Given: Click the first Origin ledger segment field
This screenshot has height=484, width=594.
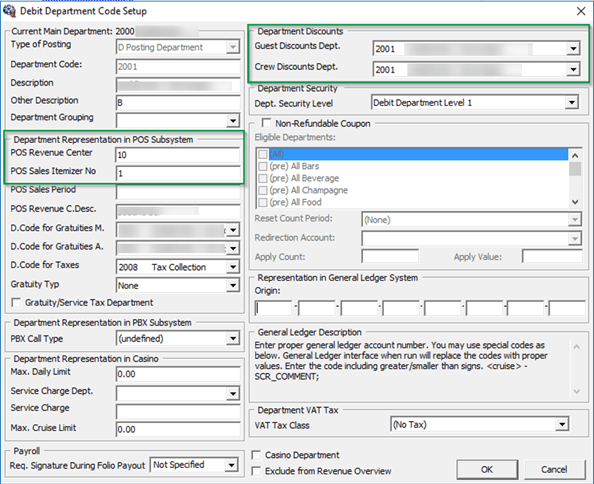Looking at the screenshot, I should [274, 308].
